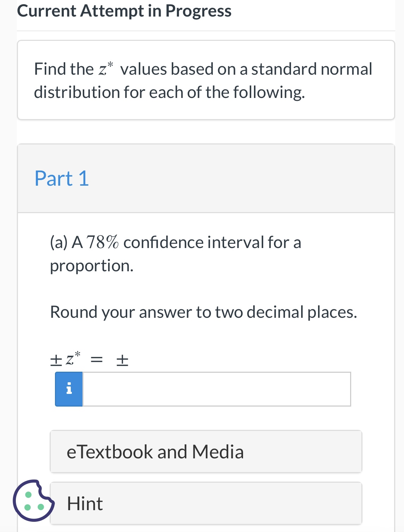Click inside the z* answer input field
404x532 pixels.
[x=216, y=389]
